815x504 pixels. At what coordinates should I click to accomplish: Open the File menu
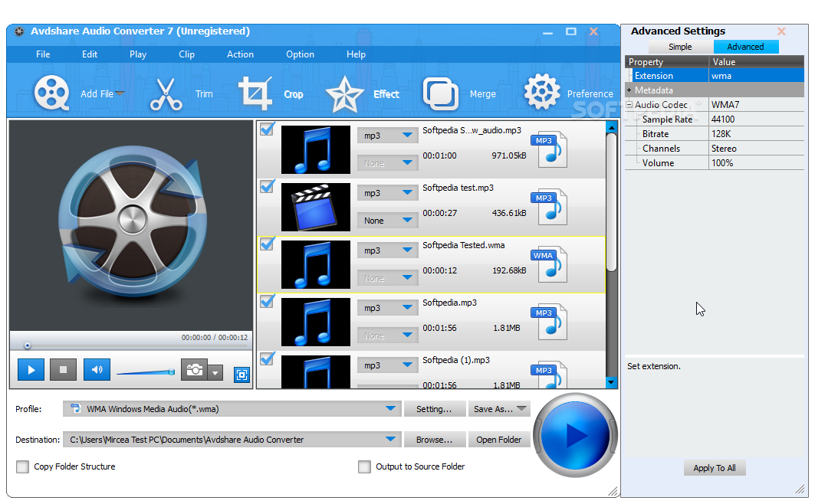point(43,54)
